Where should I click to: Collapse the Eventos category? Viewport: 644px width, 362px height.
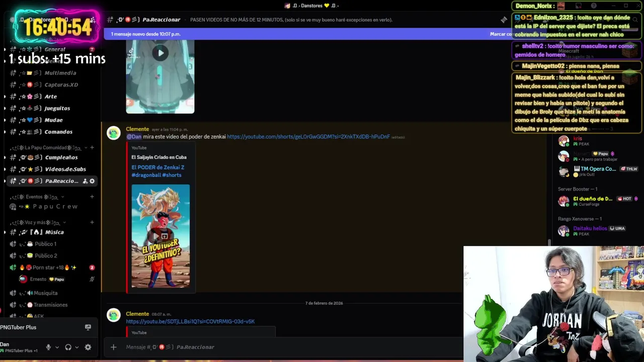(36, 197)
